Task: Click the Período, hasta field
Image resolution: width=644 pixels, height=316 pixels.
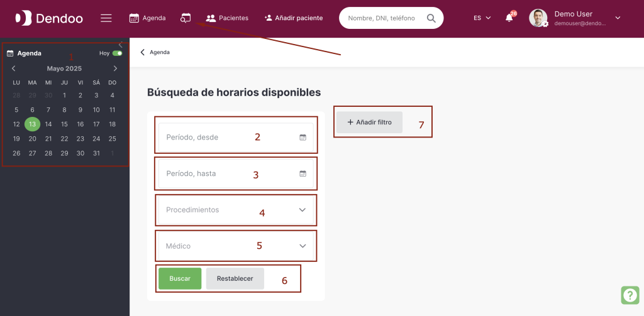Action: pos(236,173)
